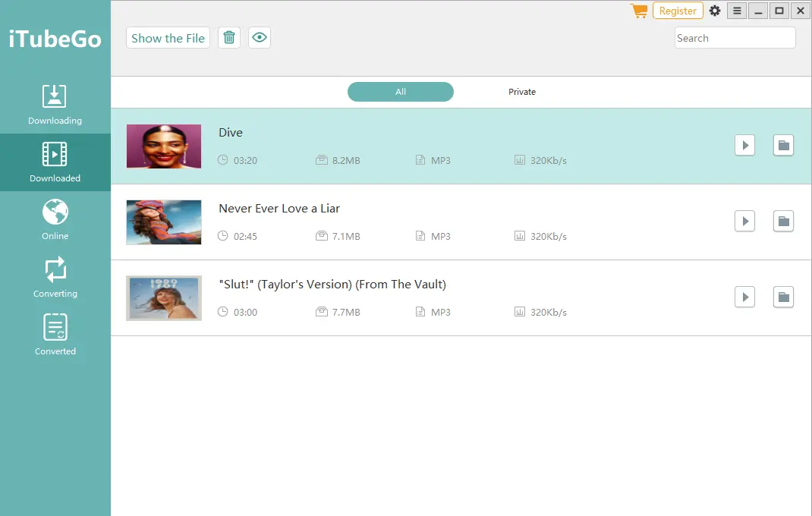Image resolution: width=812 pixels, height=516 pixels.
Task: Click the Show the File button
Action: click(x=167, y=37)
